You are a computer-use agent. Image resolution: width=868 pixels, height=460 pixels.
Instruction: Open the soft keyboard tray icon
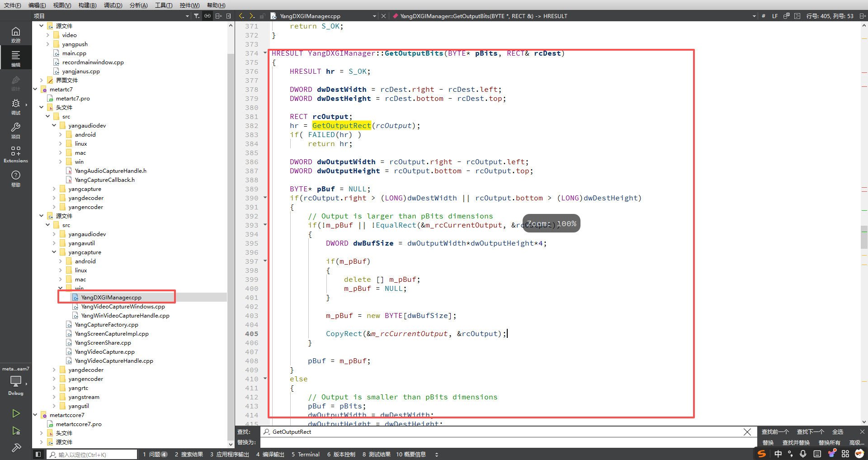point(817,454)
